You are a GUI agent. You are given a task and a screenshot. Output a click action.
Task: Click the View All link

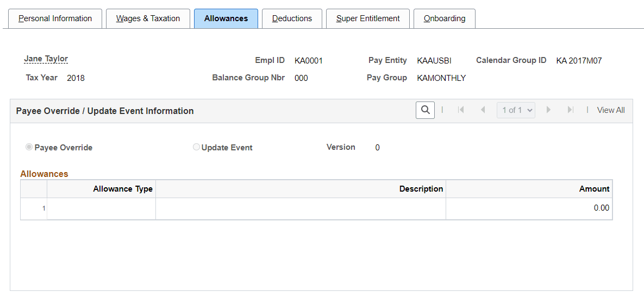pyautogui.click(x=611, y=110)
